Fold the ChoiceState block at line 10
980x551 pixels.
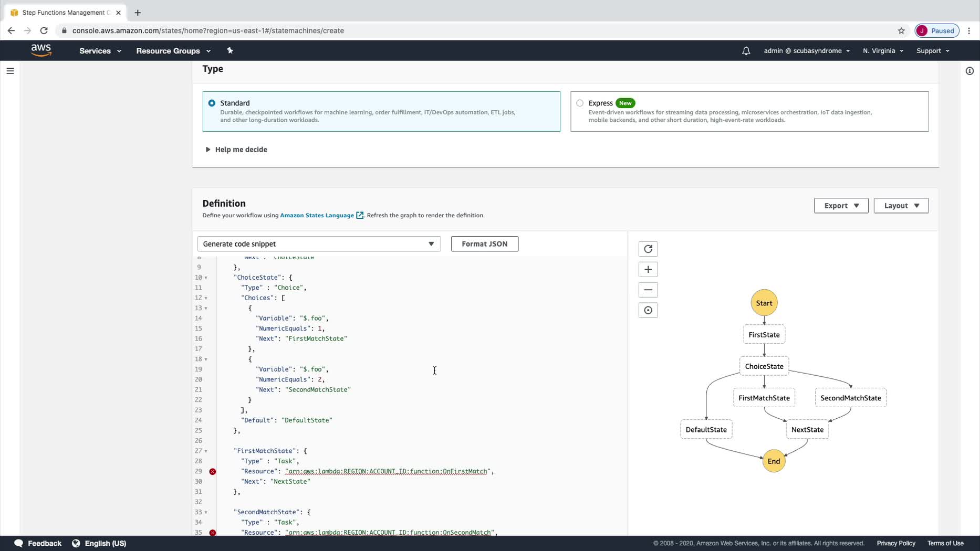point(206,278)
